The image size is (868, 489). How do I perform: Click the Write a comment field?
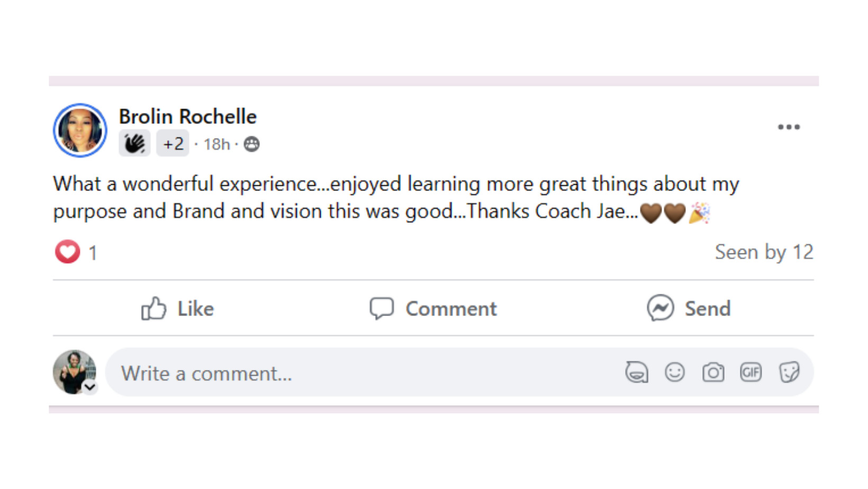(365, 373)
